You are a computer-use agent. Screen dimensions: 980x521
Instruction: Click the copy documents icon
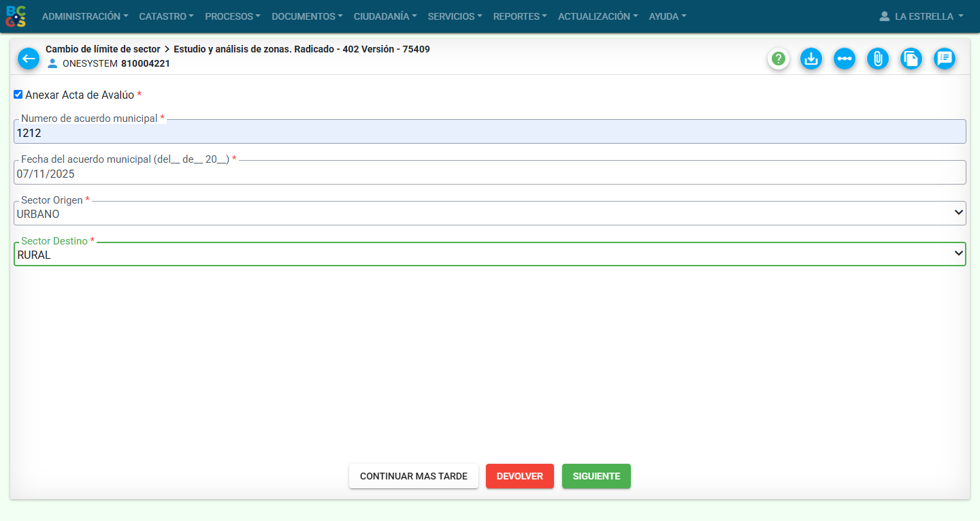pos(911,59)
